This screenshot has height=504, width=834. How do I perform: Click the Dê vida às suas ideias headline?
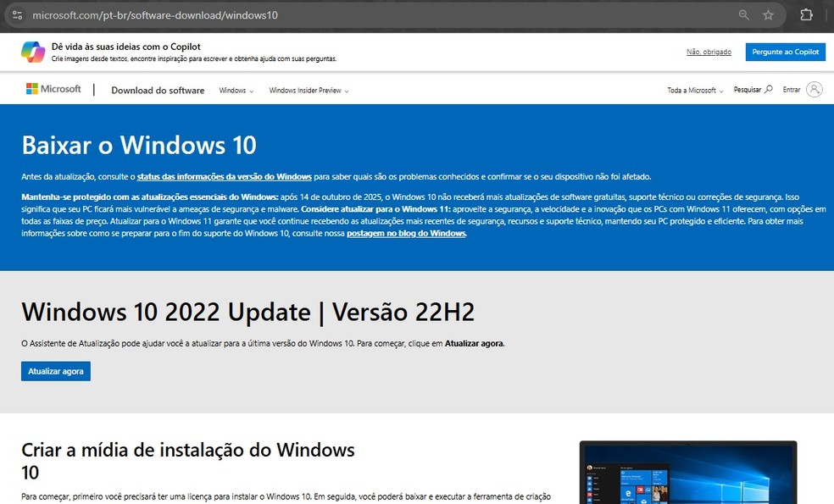(x=126, y=47)
